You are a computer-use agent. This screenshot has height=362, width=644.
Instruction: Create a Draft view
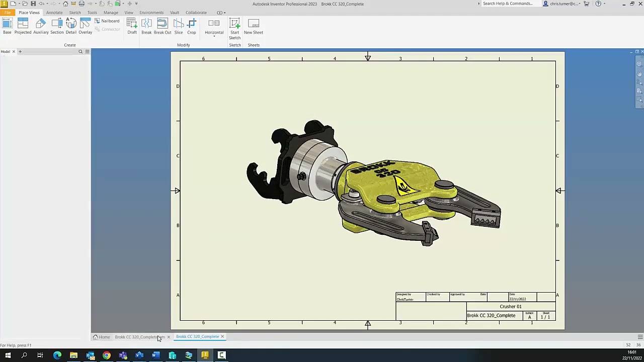click(132, 27)
